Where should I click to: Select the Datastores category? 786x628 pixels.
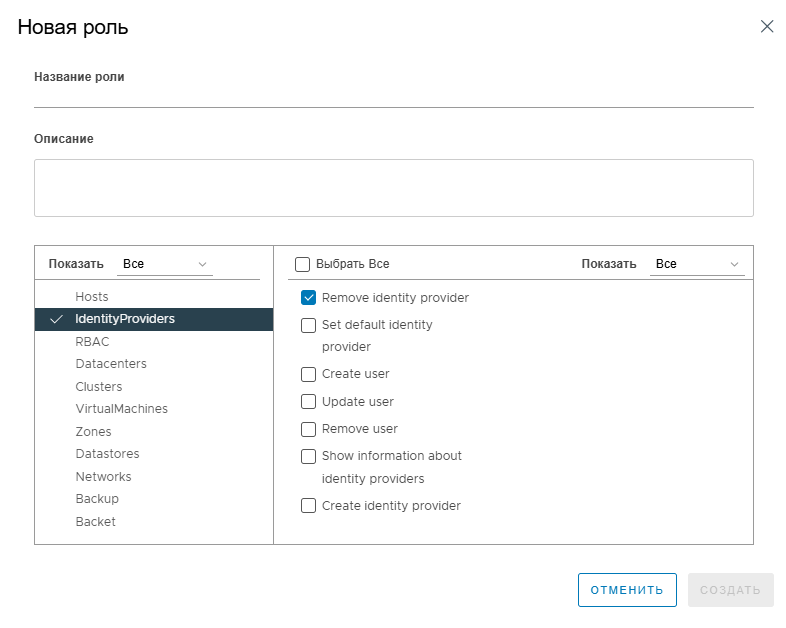coord(154,454)
